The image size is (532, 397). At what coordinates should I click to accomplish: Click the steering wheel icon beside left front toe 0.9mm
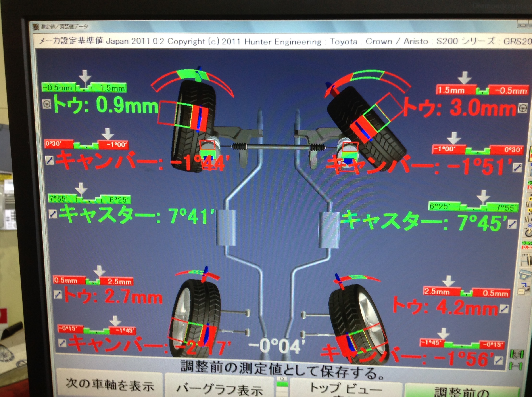click(x=47, y=104)
